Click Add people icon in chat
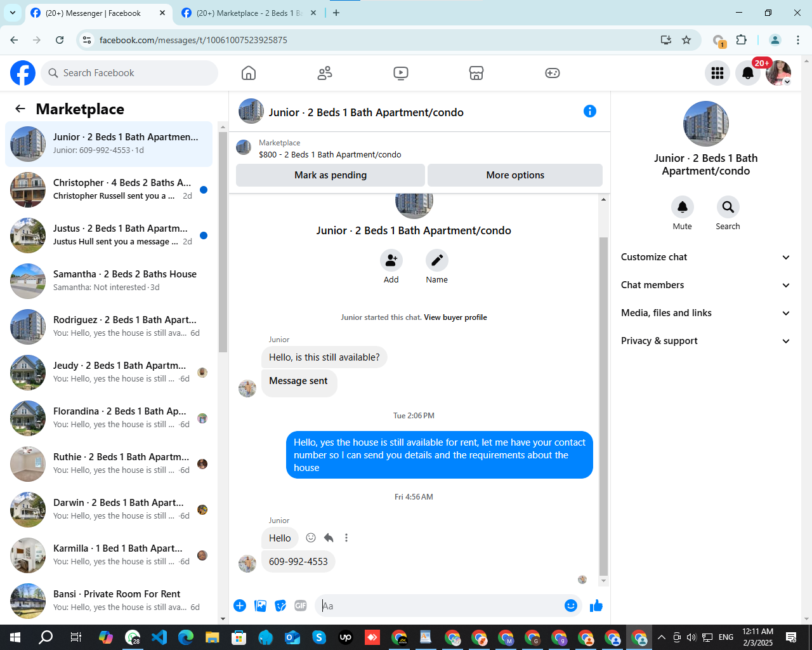This screenshot has width=812, height=650. pyautogui.click(x=391, y=260)
